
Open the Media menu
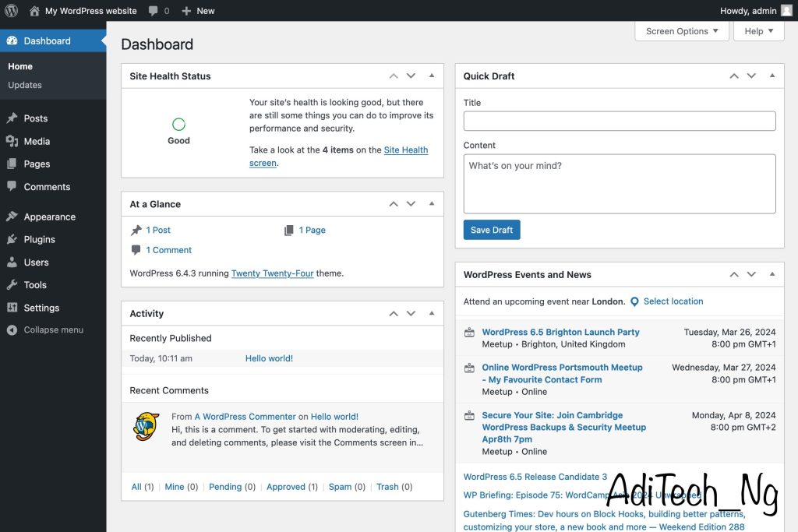[x=53, y=141]
